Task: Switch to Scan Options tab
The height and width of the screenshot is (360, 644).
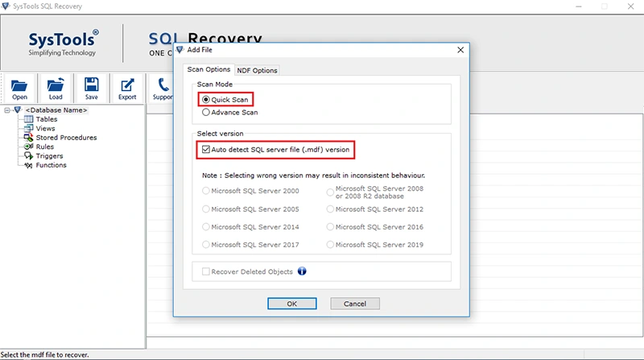Action: coord(208,69)
